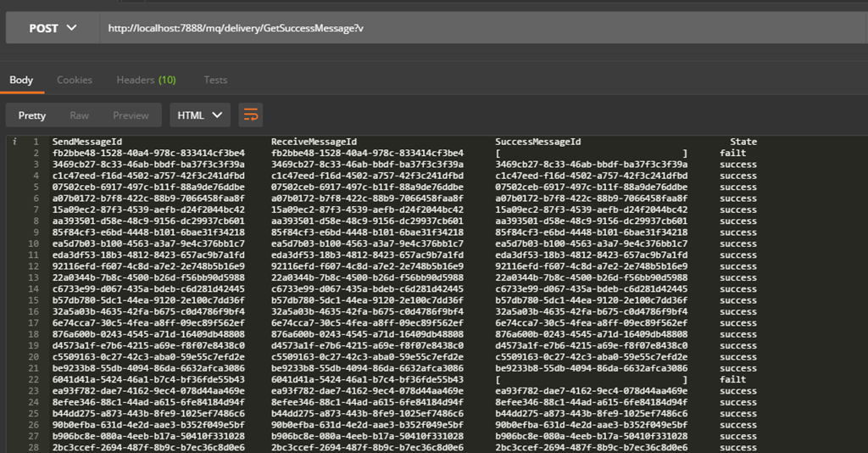The height and width of the screenshot is (453, 868).
Task: Click SendMessageId 8efee346-88c1-44ad-a615-6fe84184d94f
Action: (148, 403)
